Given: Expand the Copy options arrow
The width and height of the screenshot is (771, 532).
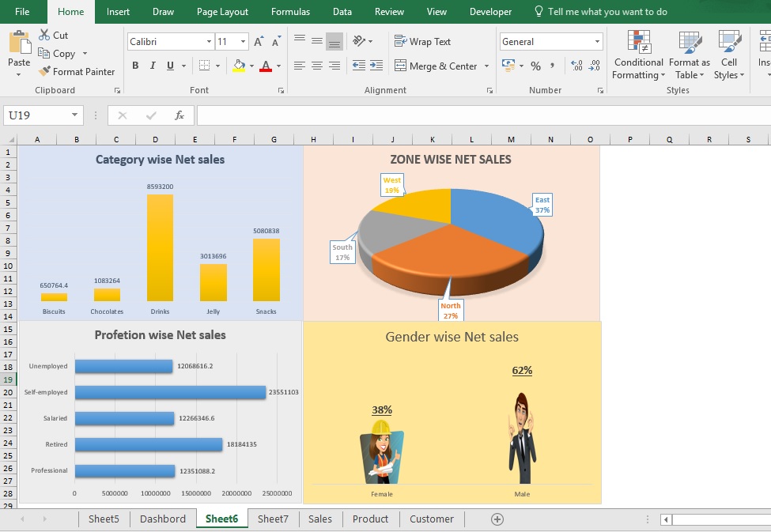Looking at the screenshot, I should 85,54.
